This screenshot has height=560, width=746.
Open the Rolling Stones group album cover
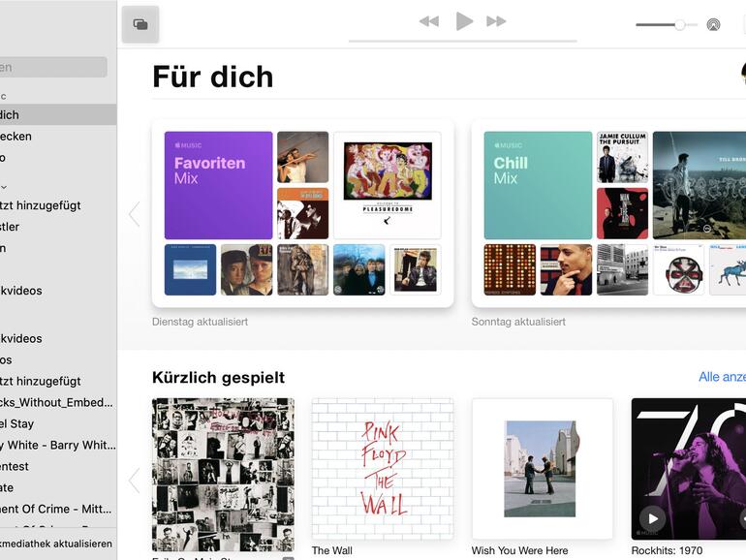[359, 269]
